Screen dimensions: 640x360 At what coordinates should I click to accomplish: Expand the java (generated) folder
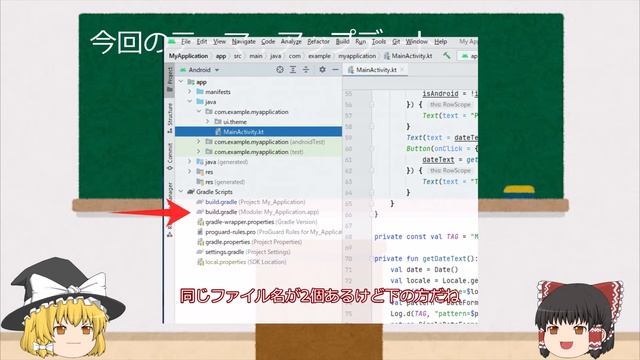tap(190, 162)
